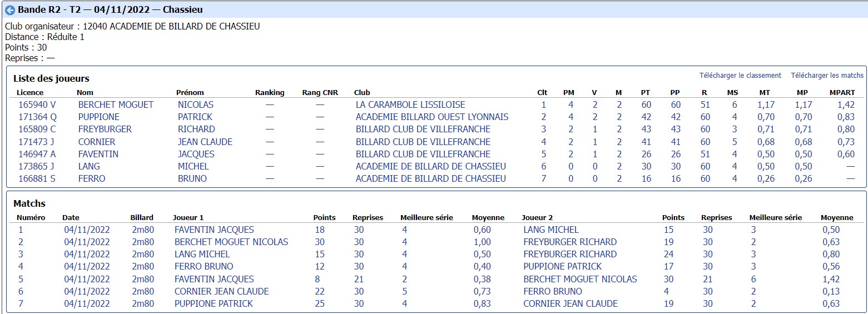Image resolution: width=868 pixels, height=314 pixels.
Task: Click the Nom column header
Action: [85, 92]
